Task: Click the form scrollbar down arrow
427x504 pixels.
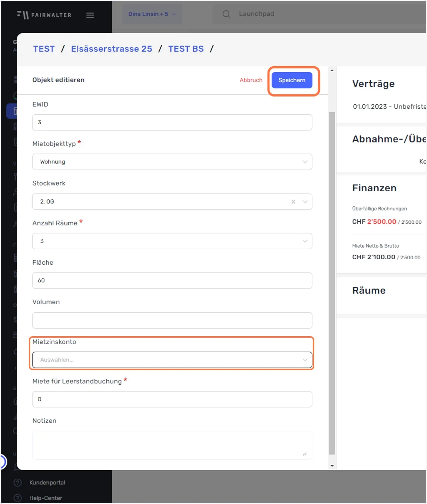Action: (332, 466)
